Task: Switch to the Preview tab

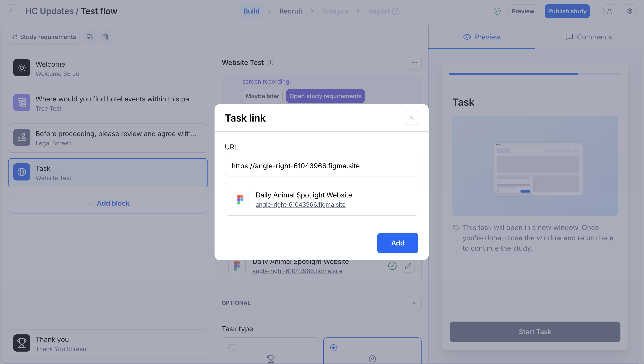Action: (482, 37)
